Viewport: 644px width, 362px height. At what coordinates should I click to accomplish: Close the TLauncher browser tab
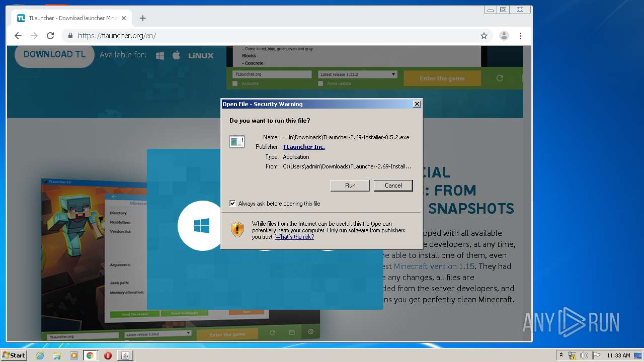pyautogui.click(x=124, y=18)
